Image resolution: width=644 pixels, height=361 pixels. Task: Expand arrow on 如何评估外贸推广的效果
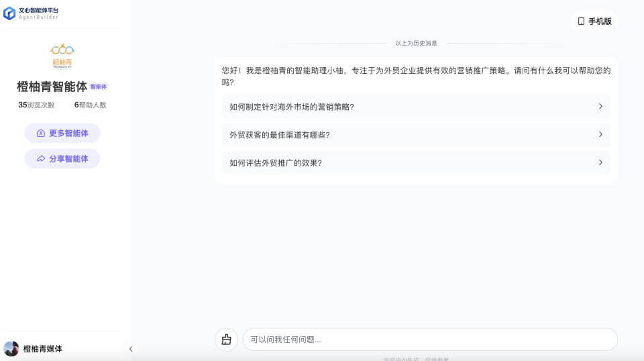[600, 162]
